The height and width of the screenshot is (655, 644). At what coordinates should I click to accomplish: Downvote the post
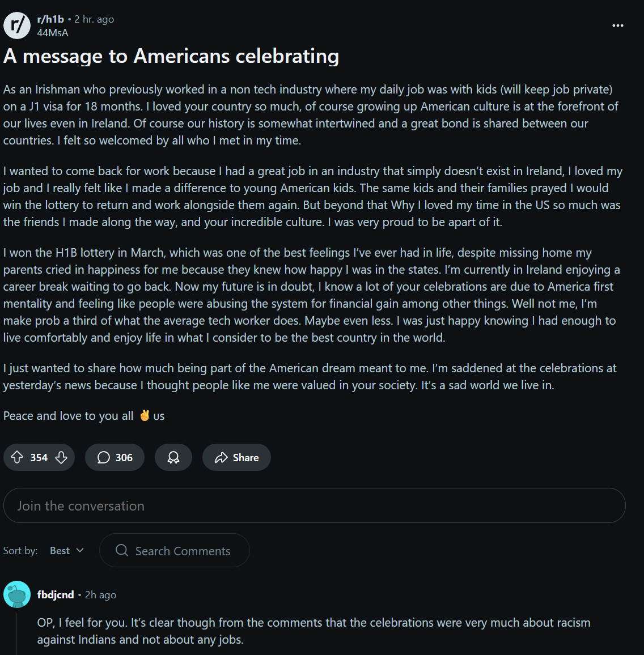61,457
